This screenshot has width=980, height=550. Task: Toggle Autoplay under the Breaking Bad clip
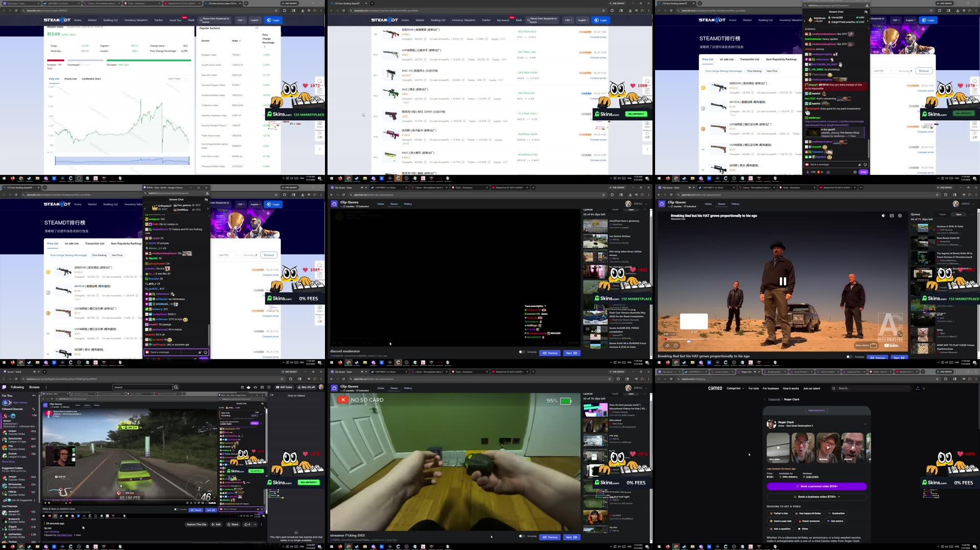(850, 357)
